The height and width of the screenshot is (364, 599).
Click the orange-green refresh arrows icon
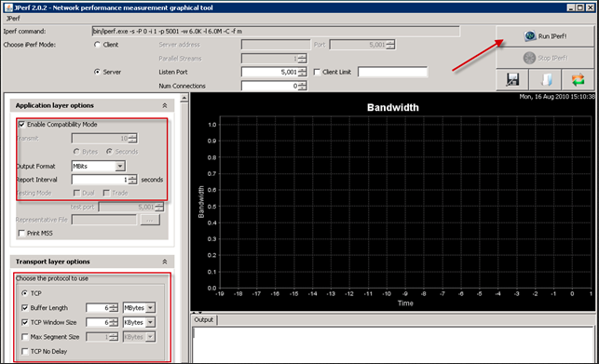point(578,79)
